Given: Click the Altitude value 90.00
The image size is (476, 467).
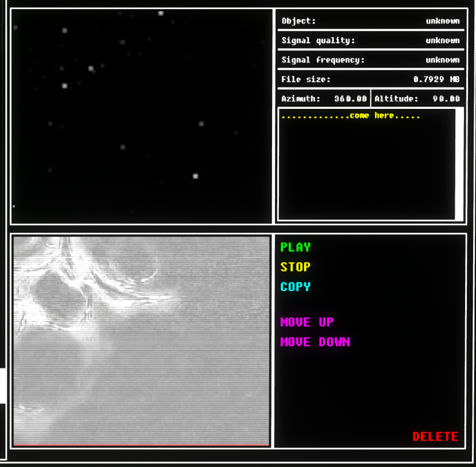Looking at the screenshot, I should click(446, 99).
